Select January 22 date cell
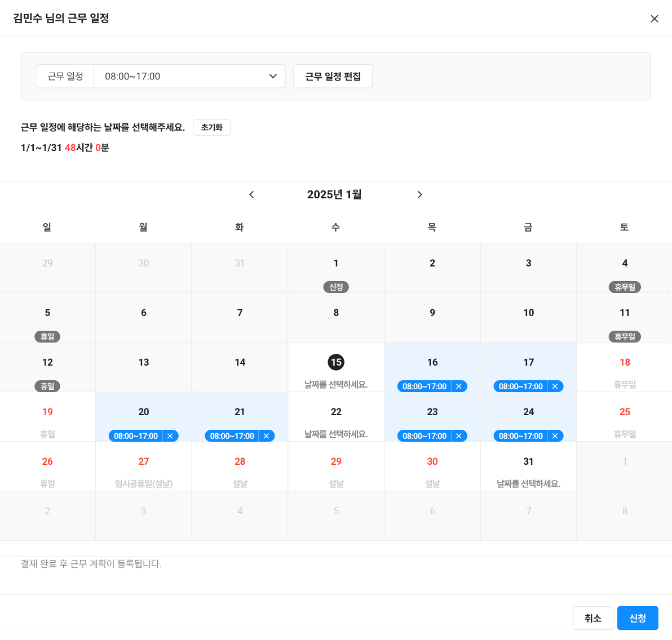 (x=336, y=417)
